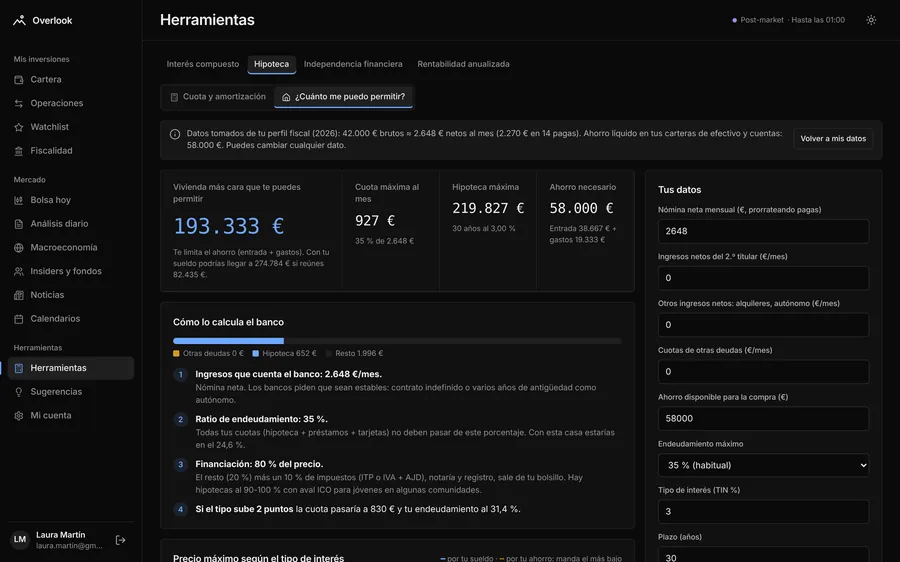Click the blue Hipoteca 652 € legend swatch
The width and height of the screenshot is (900, 562).
(x=255, y=354)
